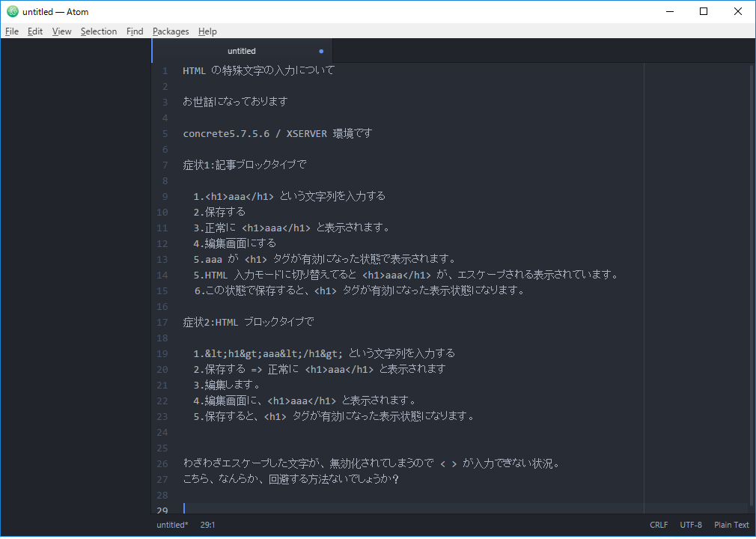
Task: Click line '4.編集画面に、<h1>aaa</h1> と表示されます。'
Action: click(x=304, y=401)
